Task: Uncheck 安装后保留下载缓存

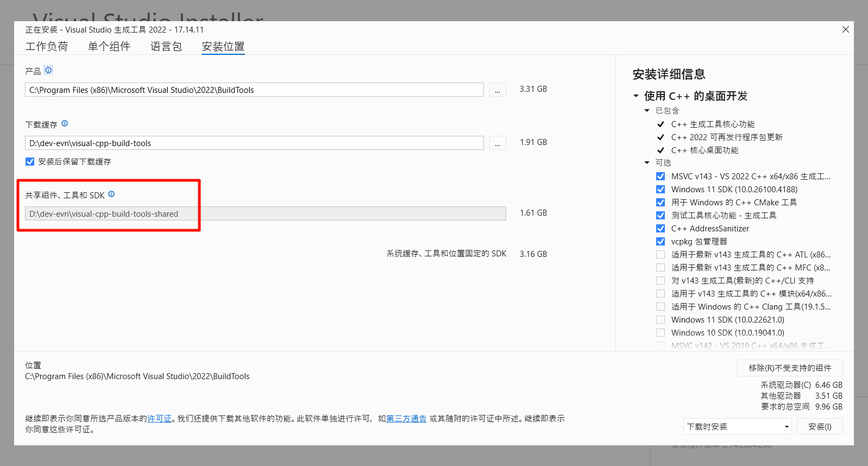Action: click(30, 161)
